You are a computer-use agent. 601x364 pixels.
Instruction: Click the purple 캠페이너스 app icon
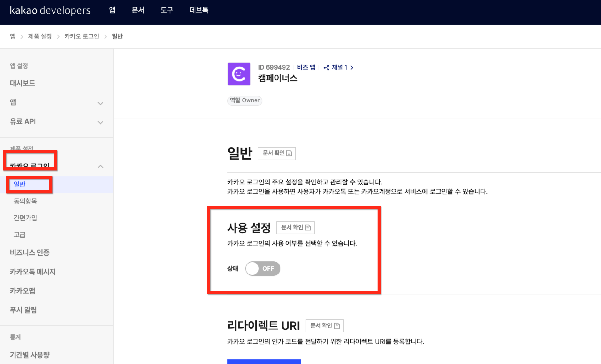[x=239, y=74]
